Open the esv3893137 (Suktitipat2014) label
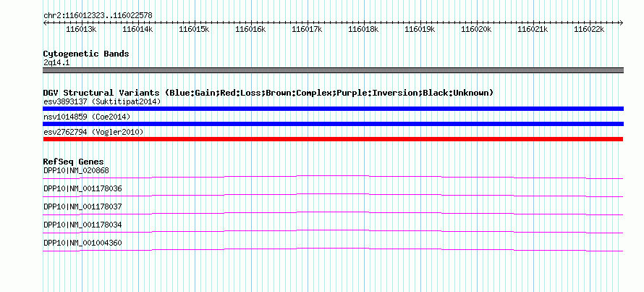644x292 pixels. coord(102,101)
